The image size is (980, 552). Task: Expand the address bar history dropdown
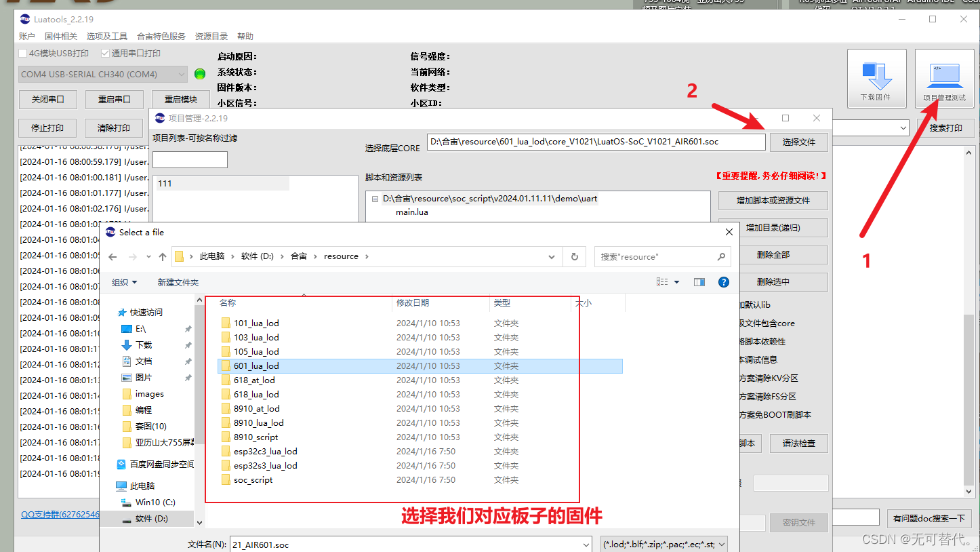[x=552, y=257]
